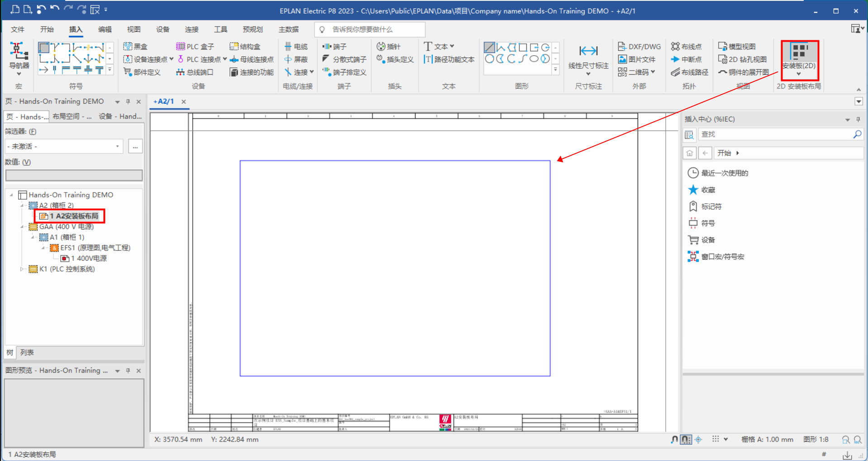The height and width of the screenshot is (461, 868).
Task: Insert 路径功能文本 path function text
Action: point(449,59)
